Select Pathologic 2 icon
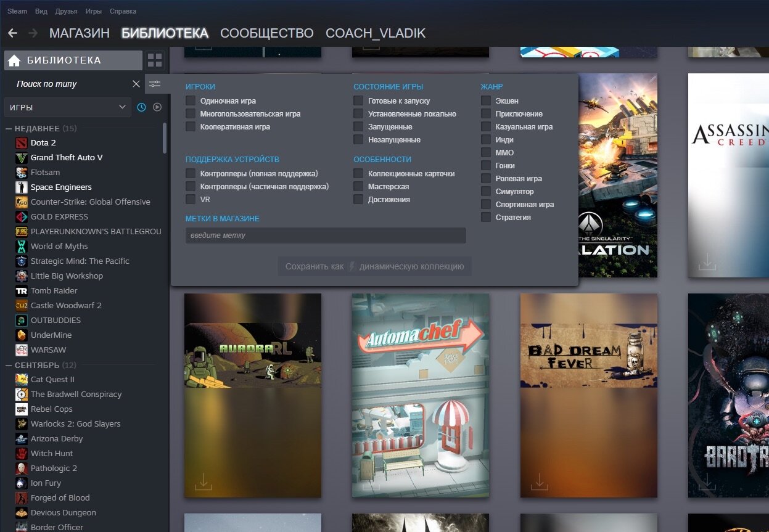 [x=22, y=468]
